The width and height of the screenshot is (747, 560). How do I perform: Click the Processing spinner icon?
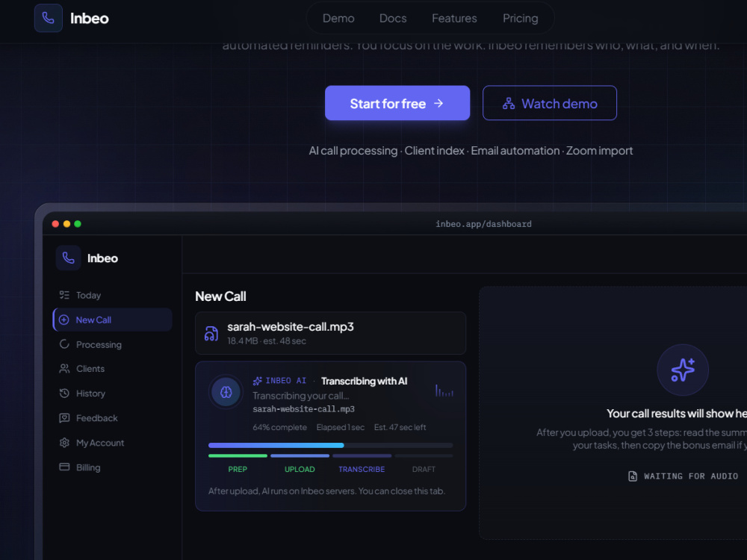(64, 344)
